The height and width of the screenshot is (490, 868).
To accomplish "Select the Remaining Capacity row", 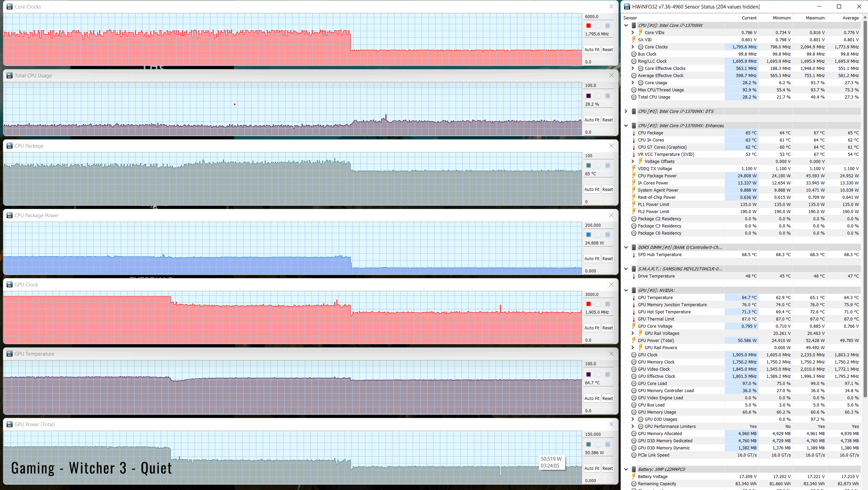I will [x=741, y=484].
